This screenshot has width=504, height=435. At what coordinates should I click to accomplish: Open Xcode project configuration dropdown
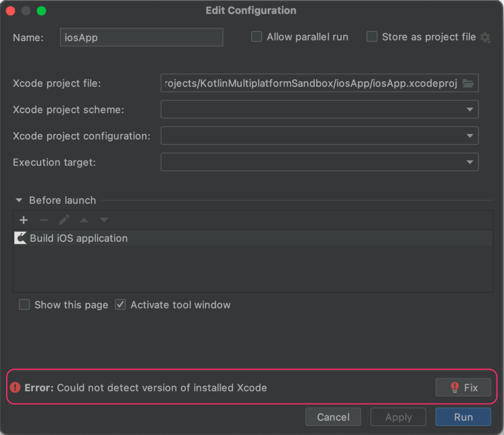point(320,136)
